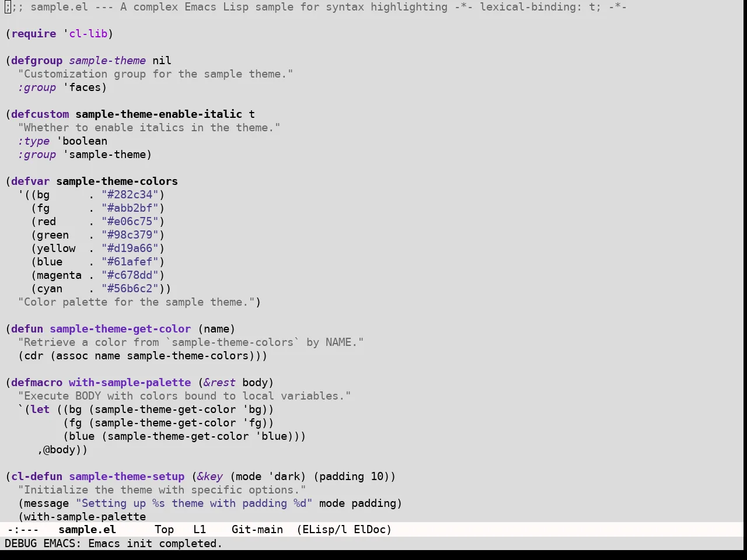Viewport: 747px width, 560px height.
Task: Click the buffer status dashes in mode line
Action: pyautogui.click(x=23, y=530)
